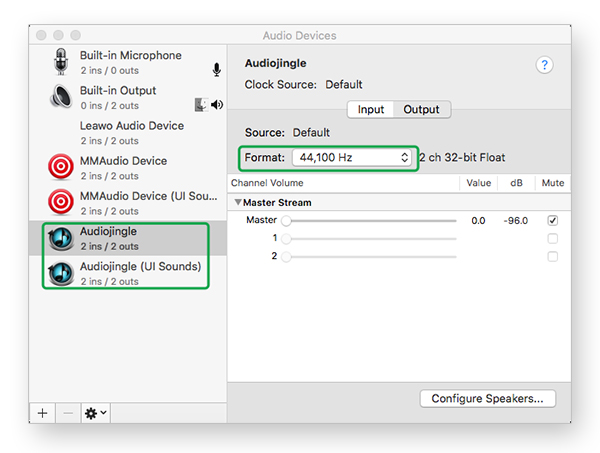Click the Built-in Output speaker icon
Screen dimensions: 600x453
pos(61,96)
